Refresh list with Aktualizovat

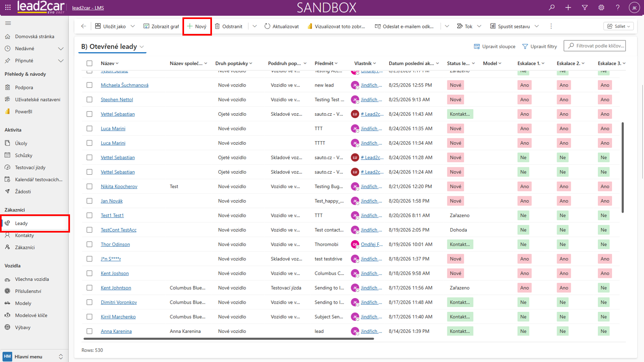point(282,26)
